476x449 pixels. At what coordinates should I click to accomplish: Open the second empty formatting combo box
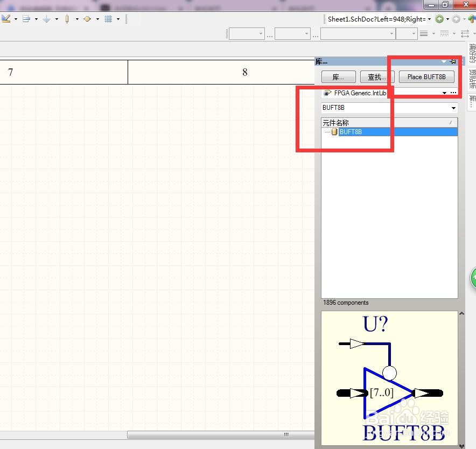tap(292, 33)
